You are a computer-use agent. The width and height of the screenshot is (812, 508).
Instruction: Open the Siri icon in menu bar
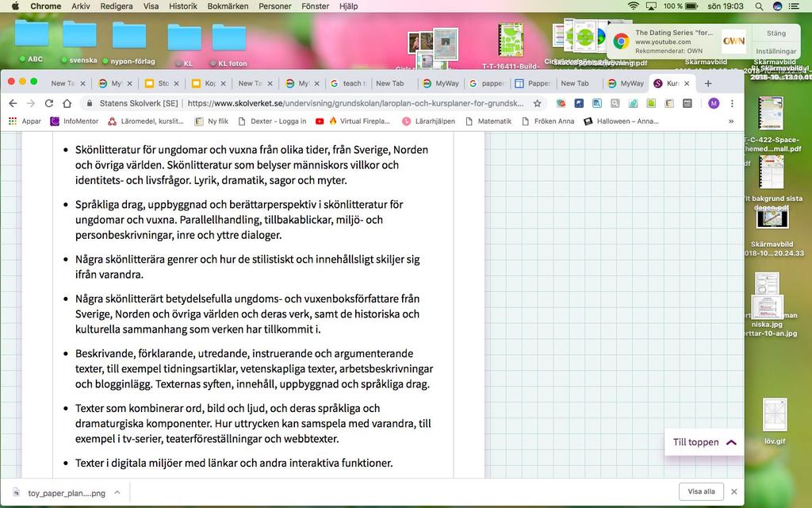click(x=777, y=6)
